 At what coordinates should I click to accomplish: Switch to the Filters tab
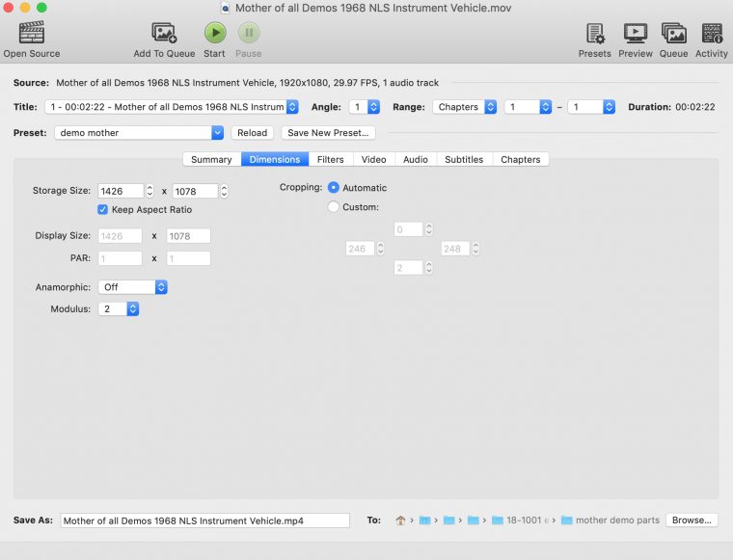(x=331, y=159)
